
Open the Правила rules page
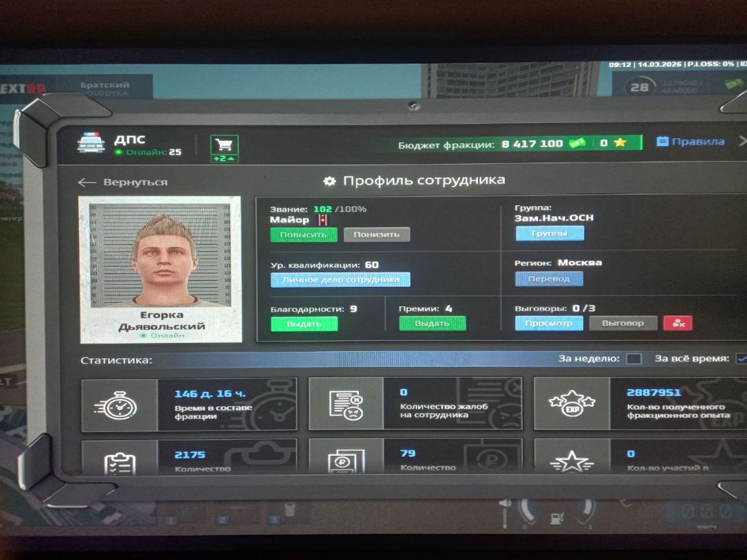pyautogui.click(x=690, y=142)
